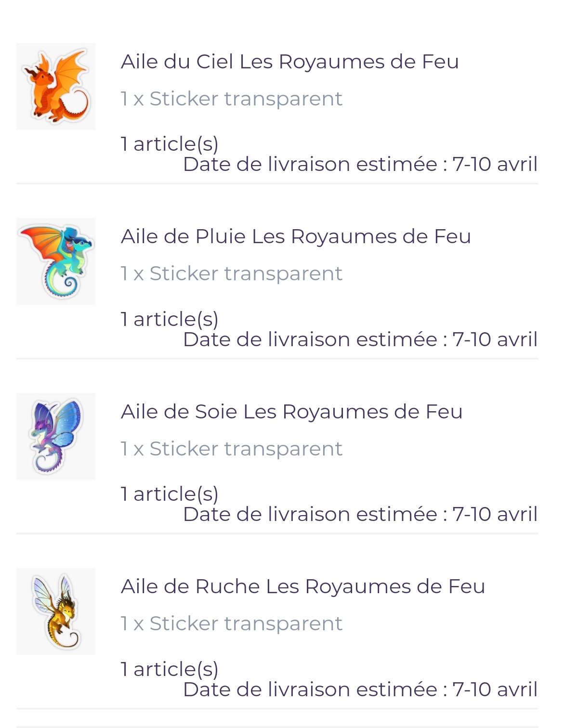Image resolution: width=565 pixels, height=728 pixels.
Task: Tap the estimated delivery date for Aile de Ruche
Action: (360, 689)
